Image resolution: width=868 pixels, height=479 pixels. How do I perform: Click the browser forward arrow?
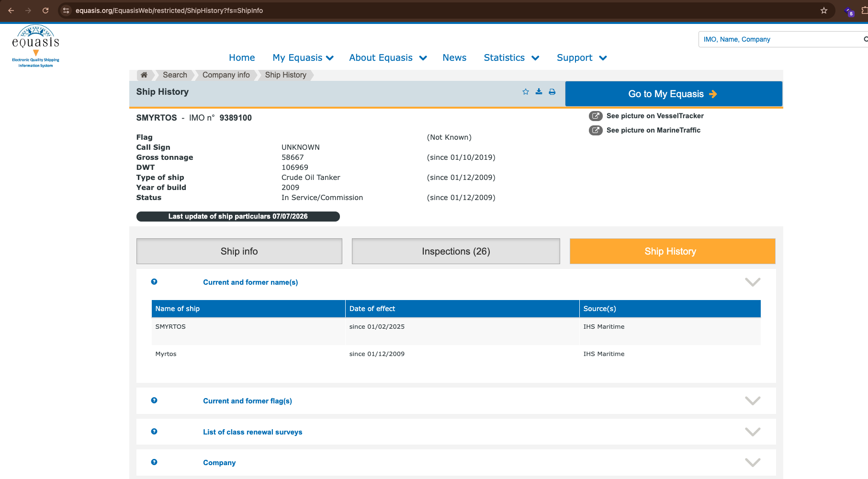[x=28, y=11]
